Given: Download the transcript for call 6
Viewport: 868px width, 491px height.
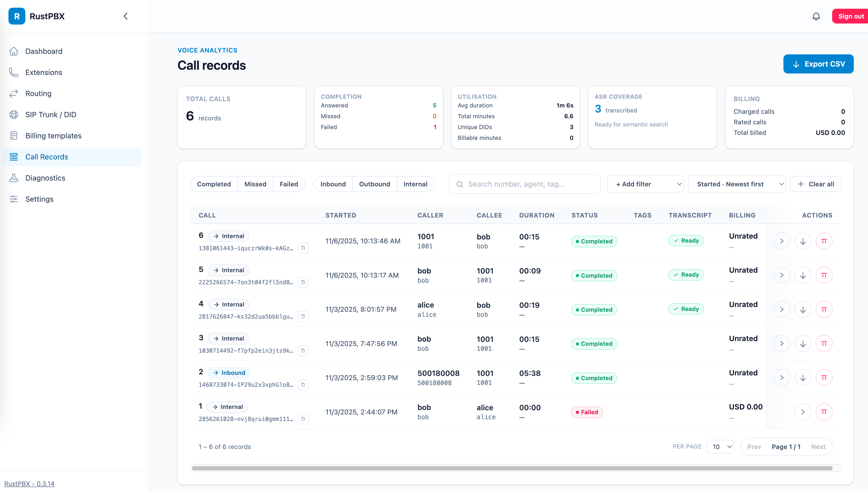Looking at the screenshot, I should click(803, 241).
